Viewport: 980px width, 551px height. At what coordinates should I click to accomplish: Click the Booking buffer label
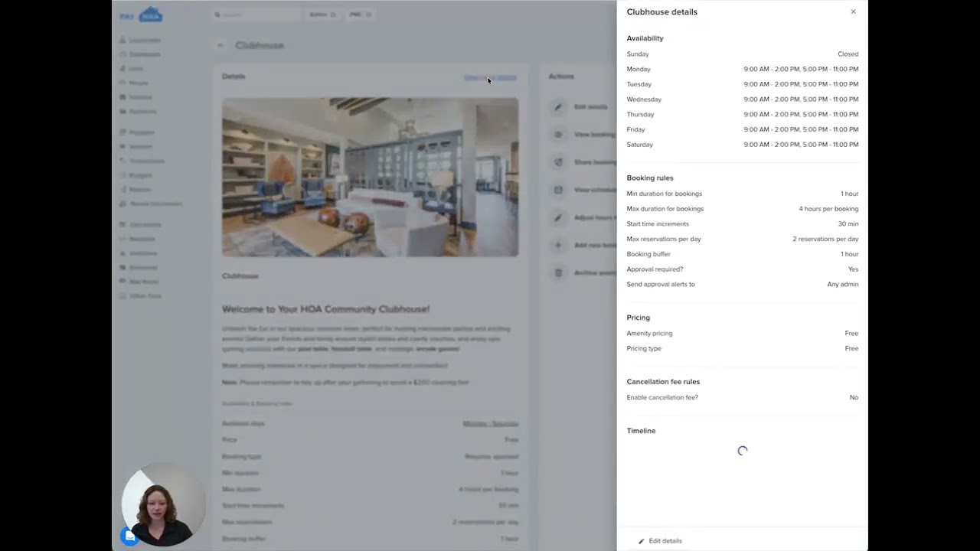[x=648, y=254]
